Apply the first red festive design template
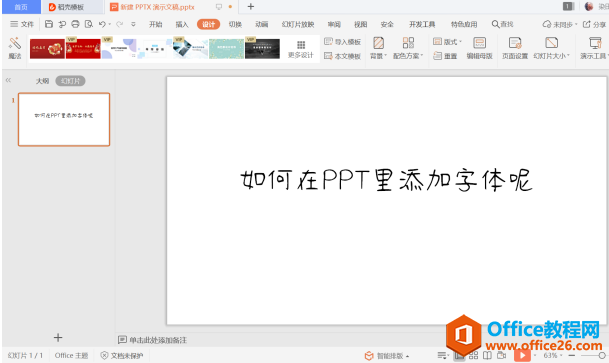The height and width of the screenshot is (363, 609). click(x=47, y=49)
